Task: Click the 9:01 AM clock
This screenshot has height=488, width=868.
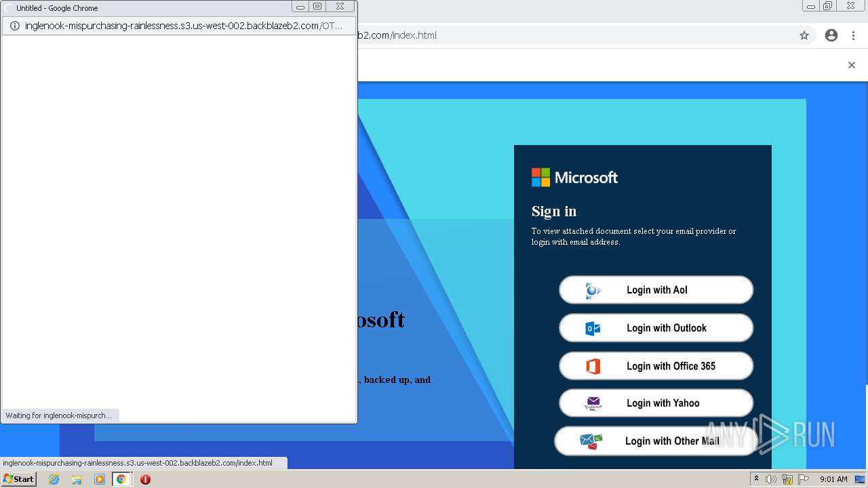Action: click(833, 479)
